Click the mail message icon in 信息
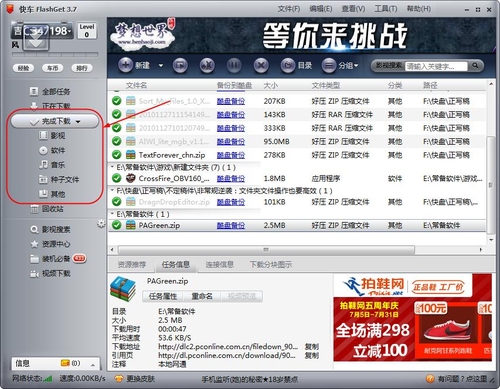This screenshot has height=389, width=500. tap(65, 363)
